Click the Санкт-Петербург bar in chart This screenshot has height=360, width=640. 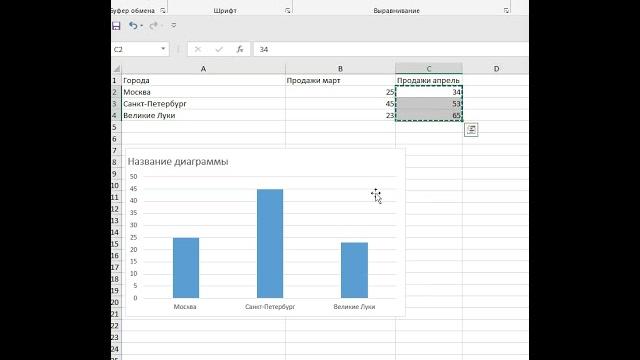click(x=270, y=243)
